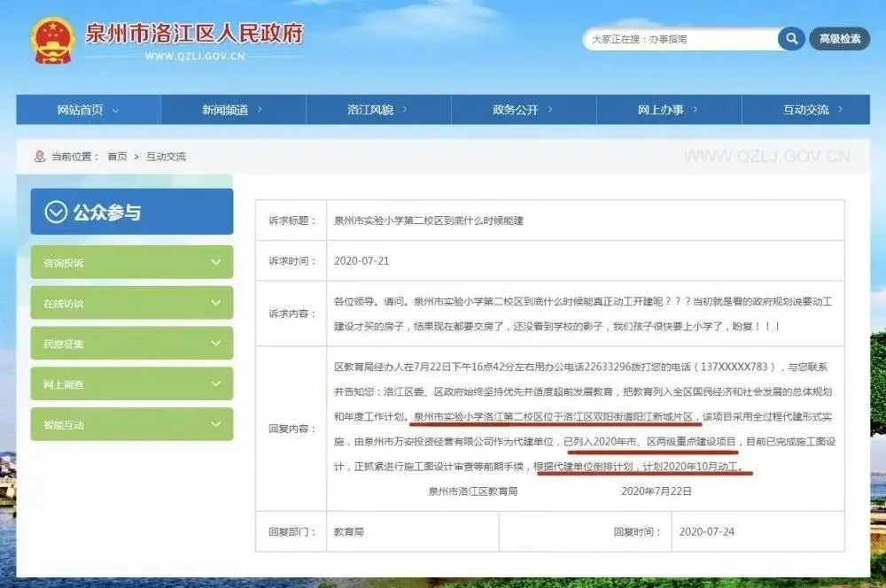Click the blue search magnifier icon
886x588 pixels.
click(x=790, y=39)
